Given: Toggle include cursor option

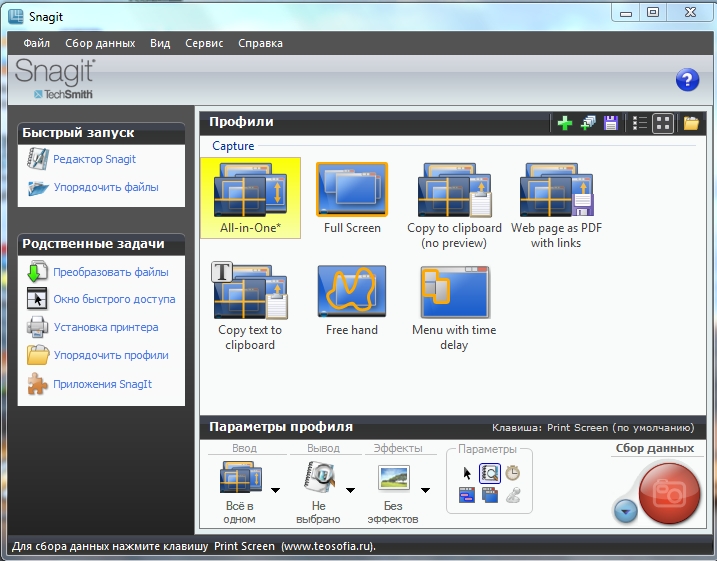Looking at the screenshot, I should (x=467, y=473).
